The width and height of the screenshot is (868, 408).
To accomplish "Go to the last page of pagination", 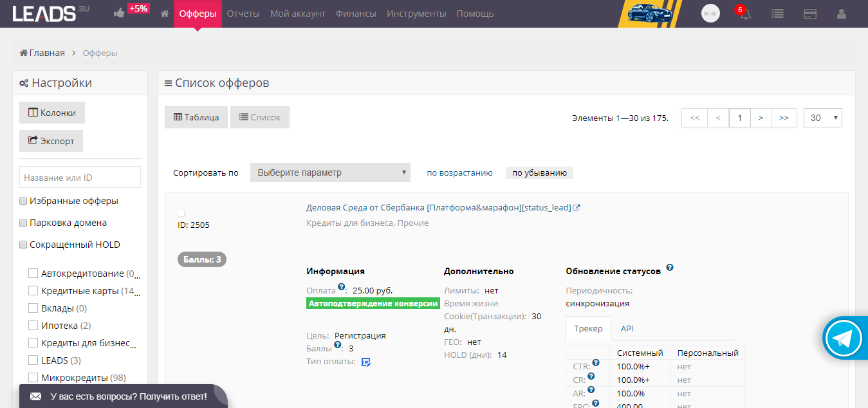I will click(784, 118).
